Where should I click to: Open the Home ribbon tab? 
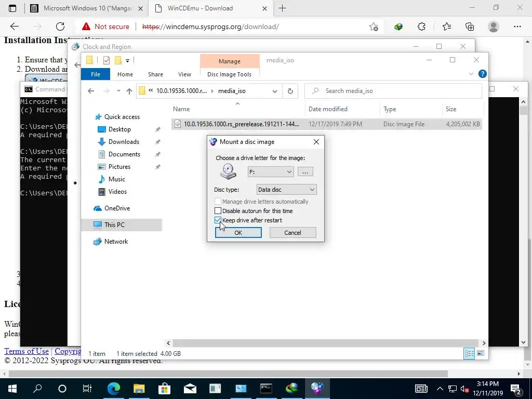pos(125,74)
